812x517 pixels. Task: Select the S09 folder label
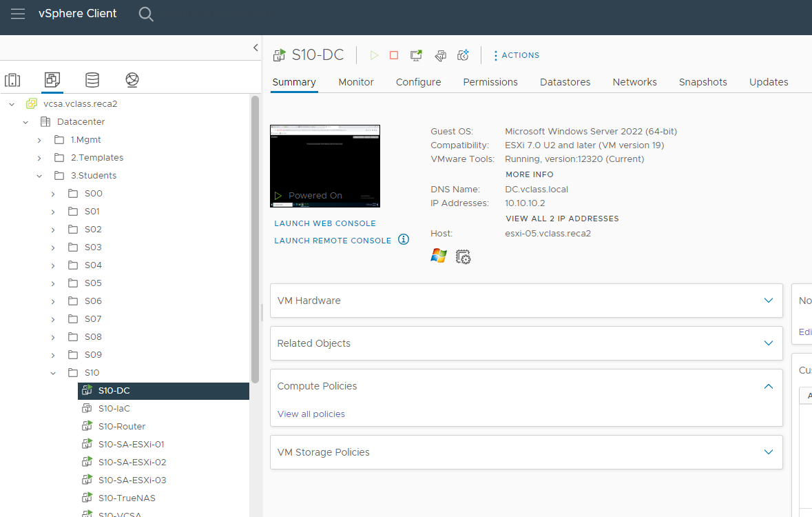point(93,355)
